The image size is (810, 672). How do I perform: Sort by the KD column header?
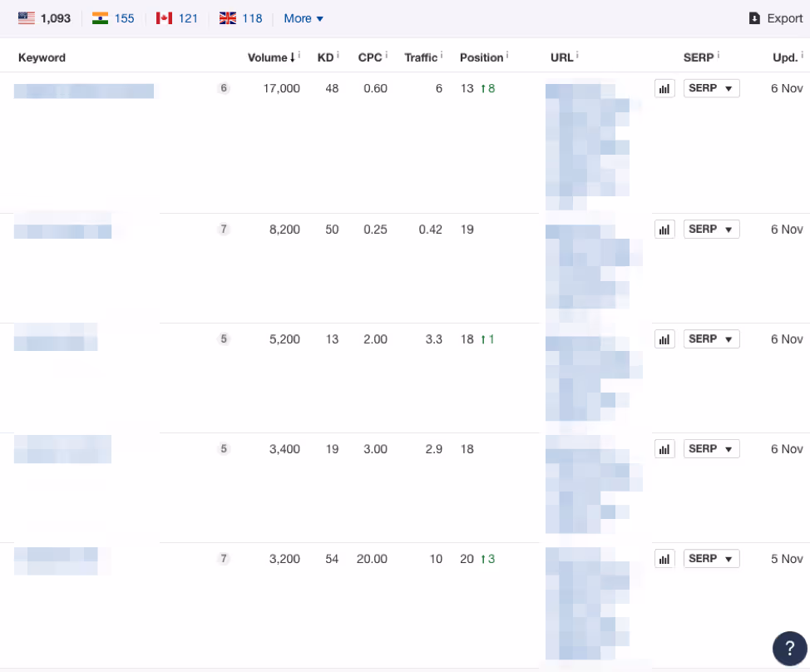[325, 58]
